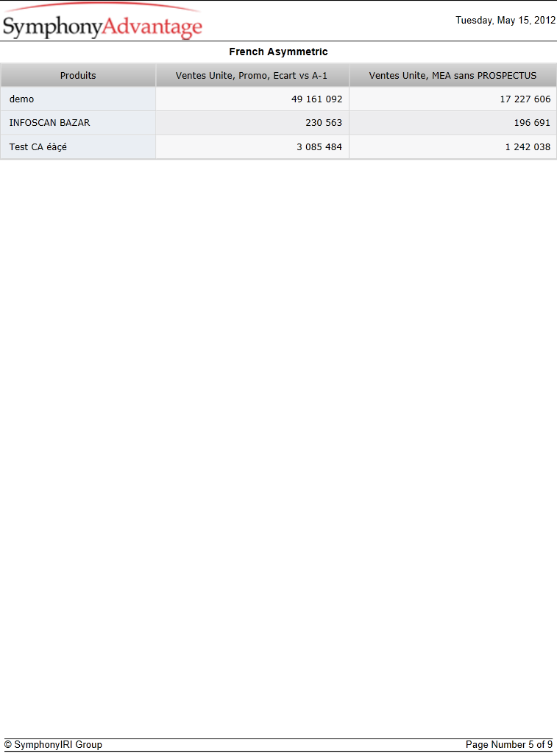Click the date Tuesday, May 15, 2012

click(506, 21)
